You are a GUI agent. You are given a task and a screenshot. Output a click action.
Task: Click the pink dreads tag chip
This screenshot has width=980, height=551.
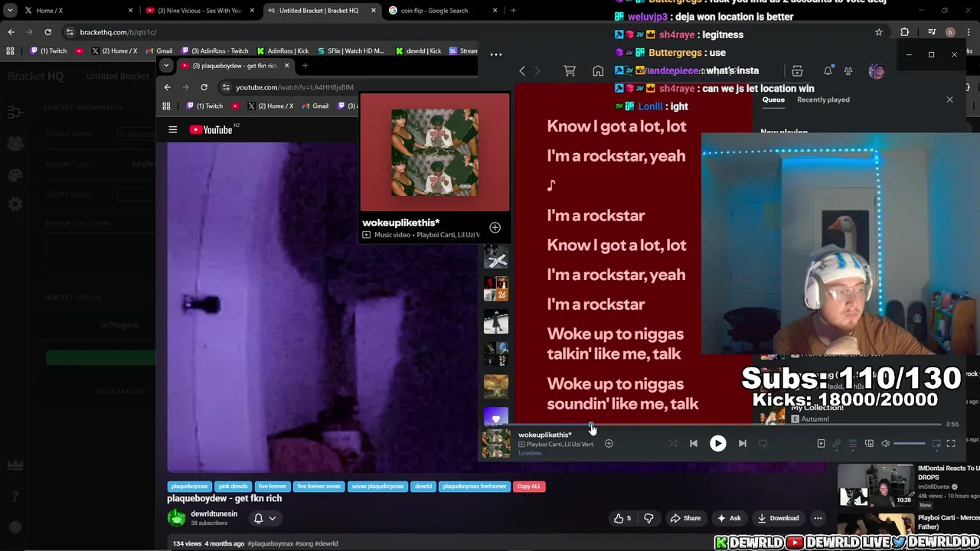(x=233, y=486)
